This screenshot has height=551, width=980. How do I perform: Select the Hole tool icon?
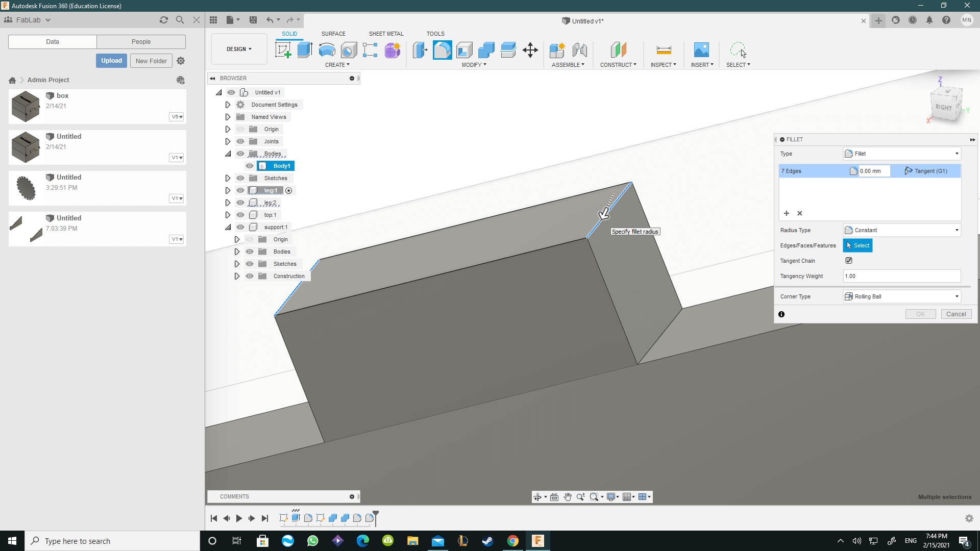(x=349, y=50)
